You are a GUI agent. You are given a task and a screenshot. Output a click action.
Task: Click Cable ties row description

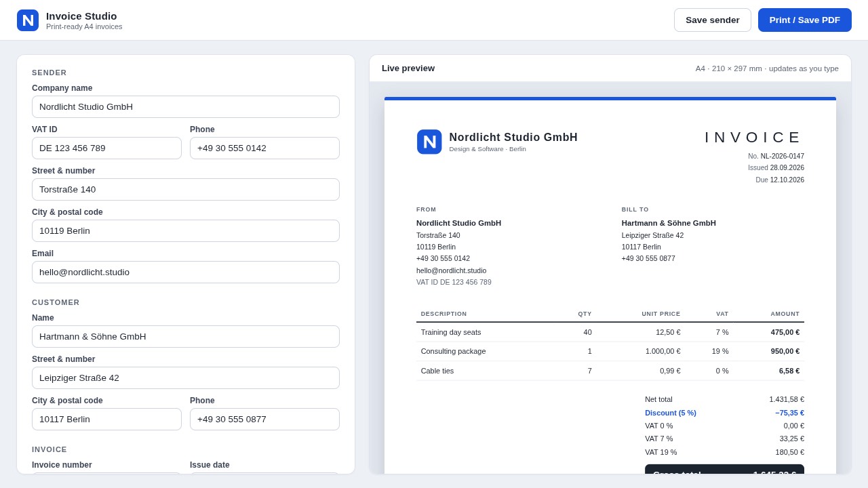point(437,371)
